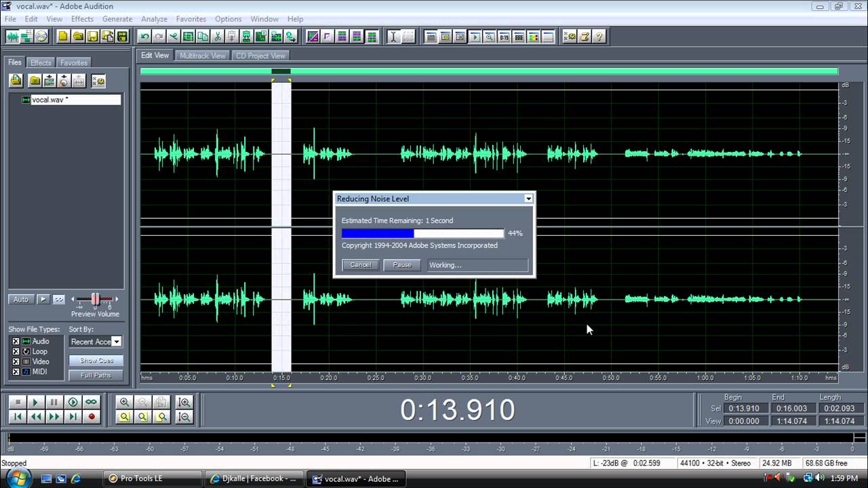Start playback with the Play button
868x488 pixels.
(x=36, y=403)
